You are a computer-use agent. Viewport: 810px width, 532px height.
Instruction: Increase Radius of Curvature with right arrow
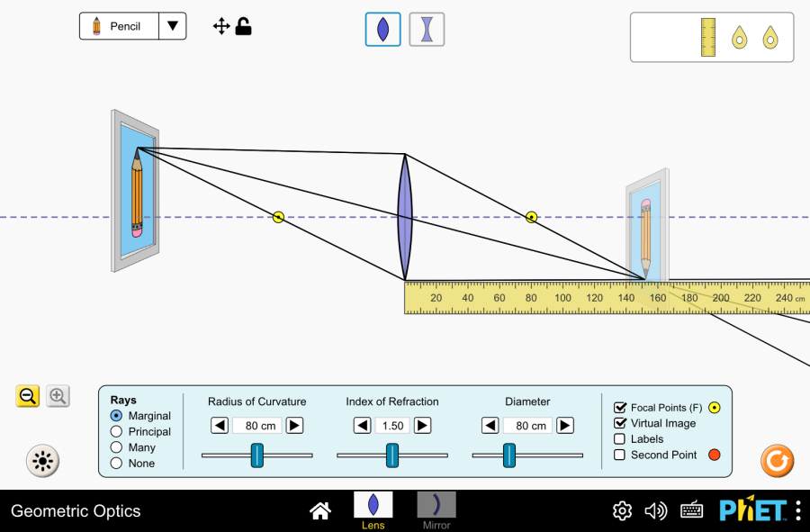tap(294, 426)
